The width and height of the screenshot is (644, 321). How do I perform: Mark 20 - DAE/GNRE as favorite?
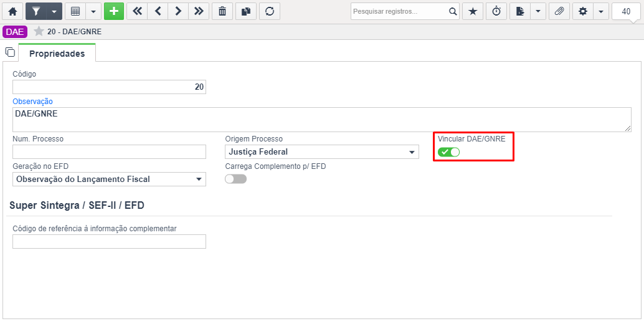coord(39,31)
